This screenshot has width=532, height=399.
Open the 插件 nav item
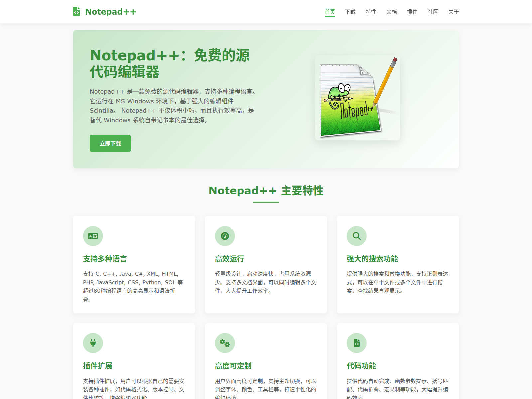pyautogui.click(x=412, y=12)
